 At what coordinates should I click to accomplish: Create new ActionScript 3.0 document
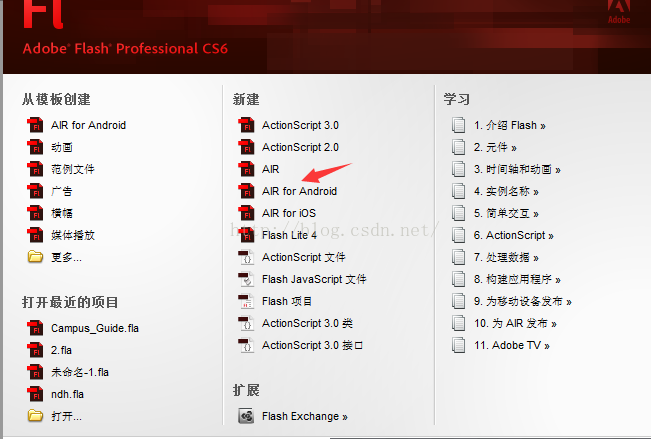coord(300,125)
